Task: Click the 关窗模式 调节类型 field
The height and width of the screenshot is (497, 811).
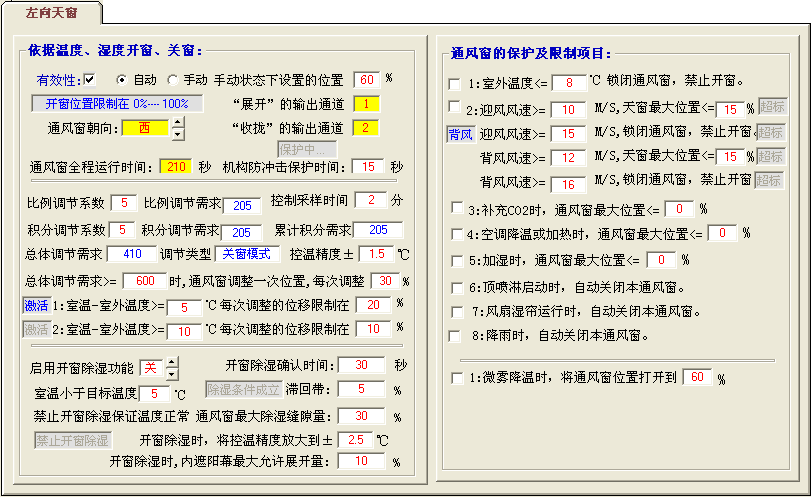Action: point(246,254)
